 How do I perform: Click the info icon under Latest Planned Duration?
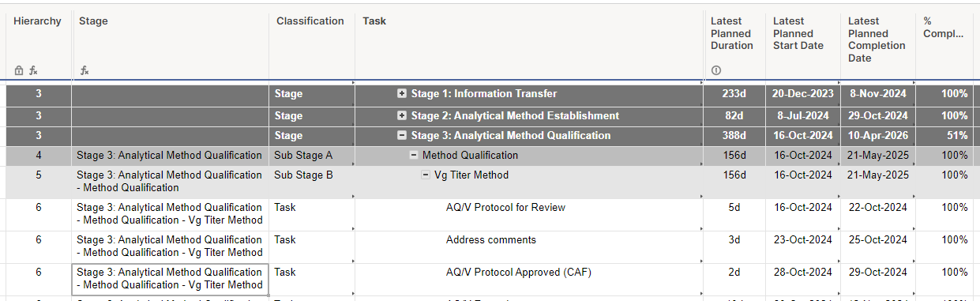point(716,70)
